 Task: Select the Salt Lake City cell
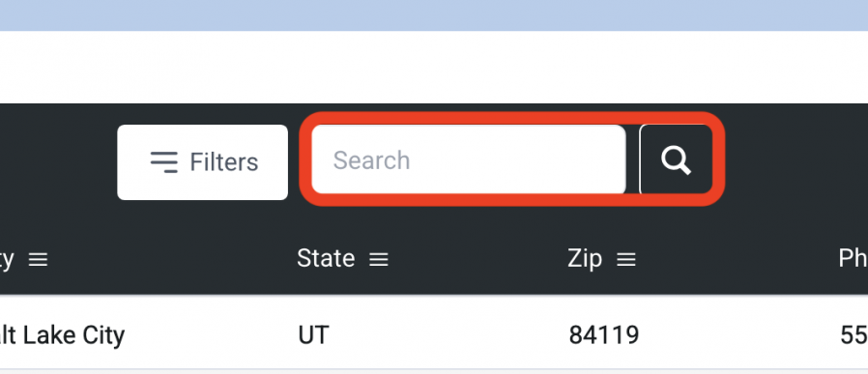[x=62, y=334]
